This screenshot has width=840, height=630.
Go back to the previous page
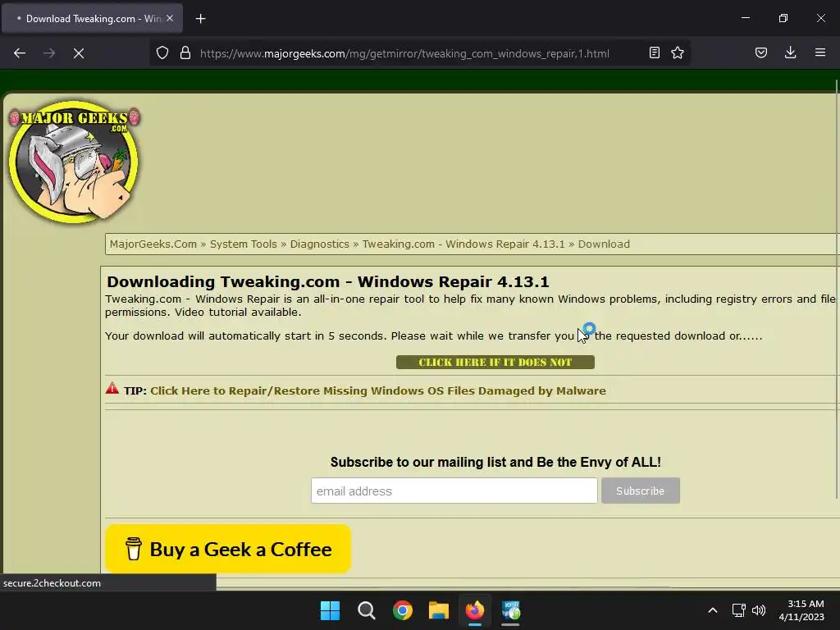[x=20, y=53]
